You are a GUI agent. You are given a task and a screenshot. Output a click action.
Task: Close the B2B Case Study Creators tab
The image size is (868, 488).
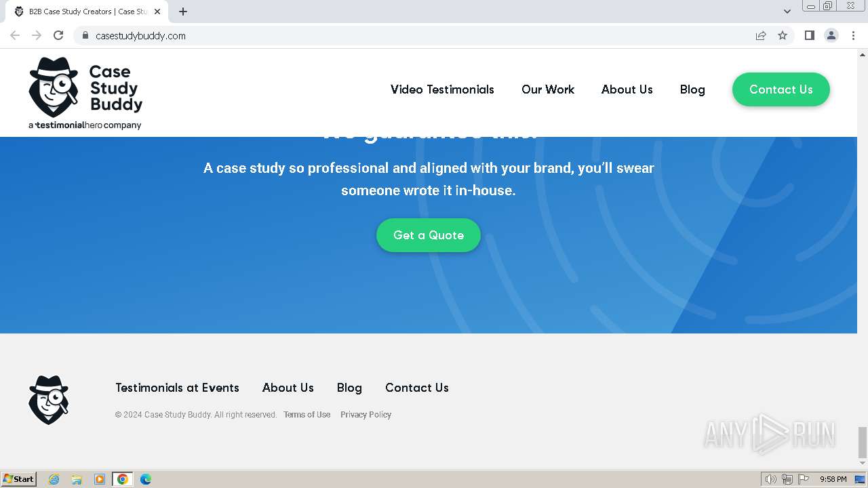tap(157, 12)
